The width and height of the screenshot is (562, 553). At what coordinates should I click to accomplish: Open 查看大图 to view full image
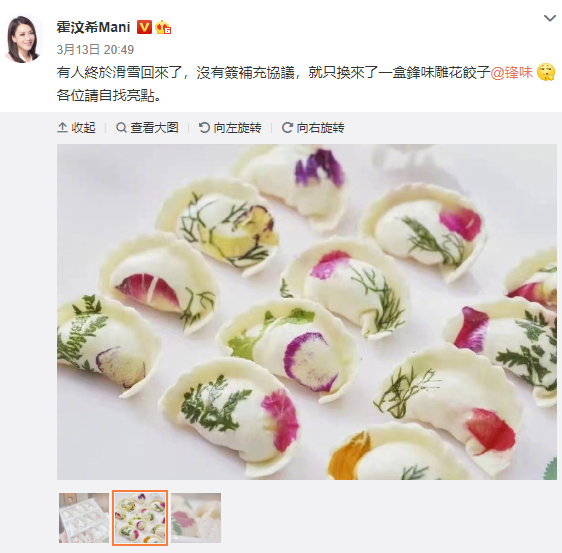coord(147,128)
